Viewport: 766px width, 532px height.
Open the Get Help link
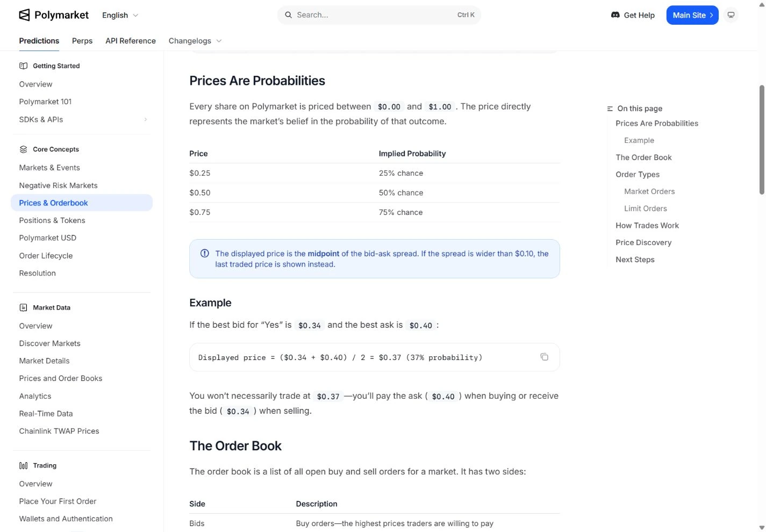click(633, 15)
